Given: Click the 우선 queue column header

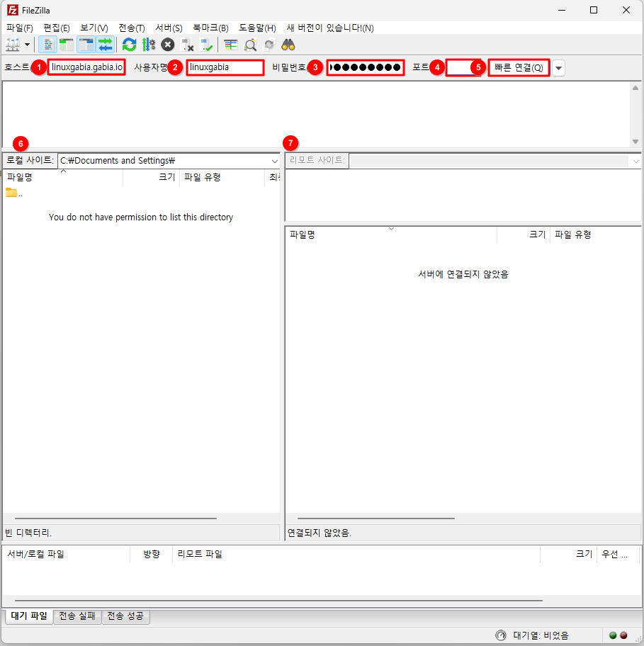Looking at the screenshot, I should [618, 554].
